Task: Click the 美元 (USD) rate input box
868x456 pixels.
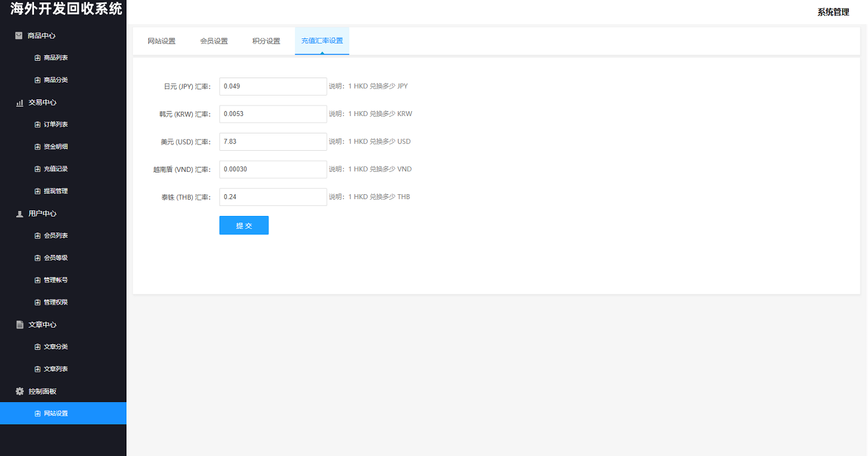Action: coord(273,141)
